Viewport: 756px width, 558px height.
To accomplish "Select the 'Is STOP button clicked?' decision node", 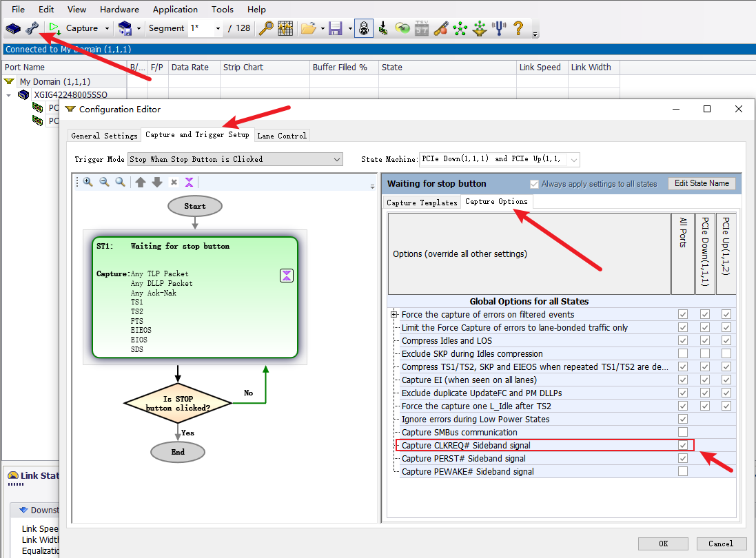I will point(178,403).
